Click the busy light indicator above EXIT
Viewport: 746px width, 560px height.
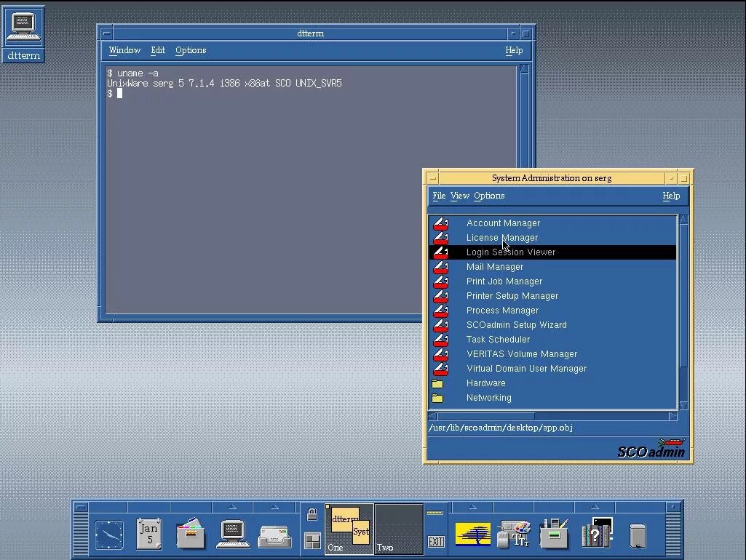click(x=434, y=513)
